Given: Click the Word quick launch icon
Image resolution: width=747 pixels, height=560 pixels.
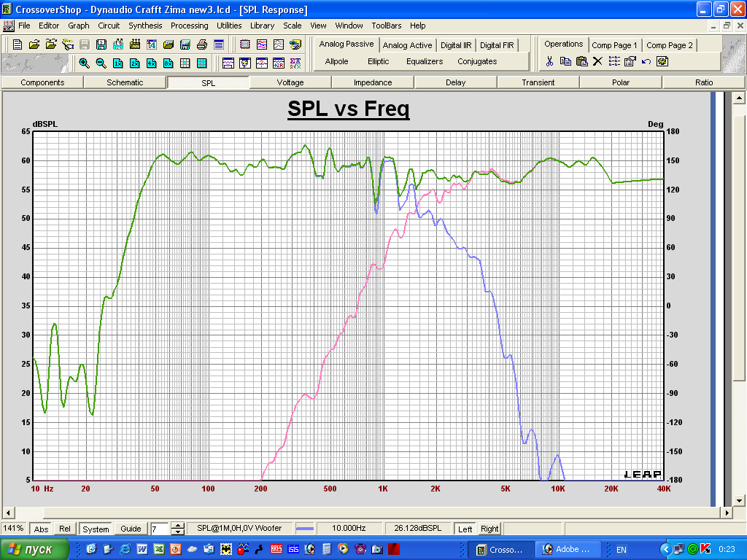Looking at the screenshot, I should pyautogui.click(x=142, y=550).
